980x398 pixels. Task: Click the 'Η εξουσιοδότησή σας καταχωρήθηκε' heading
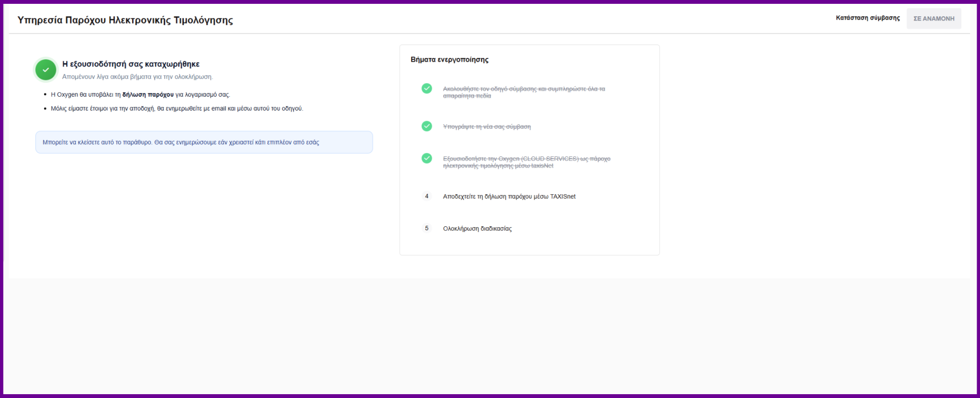coord(131,64)
